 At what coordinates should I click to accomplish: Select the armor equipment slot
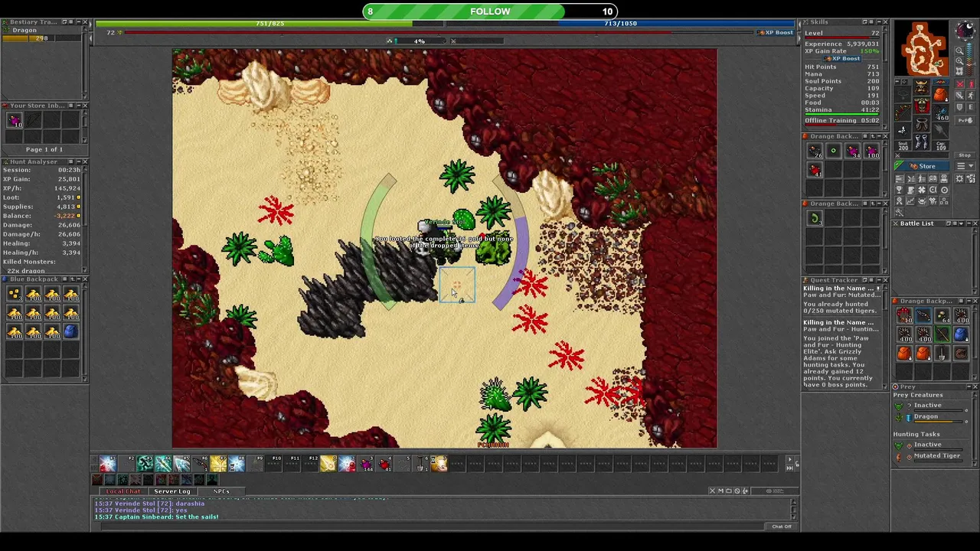(x=923, y=106)
